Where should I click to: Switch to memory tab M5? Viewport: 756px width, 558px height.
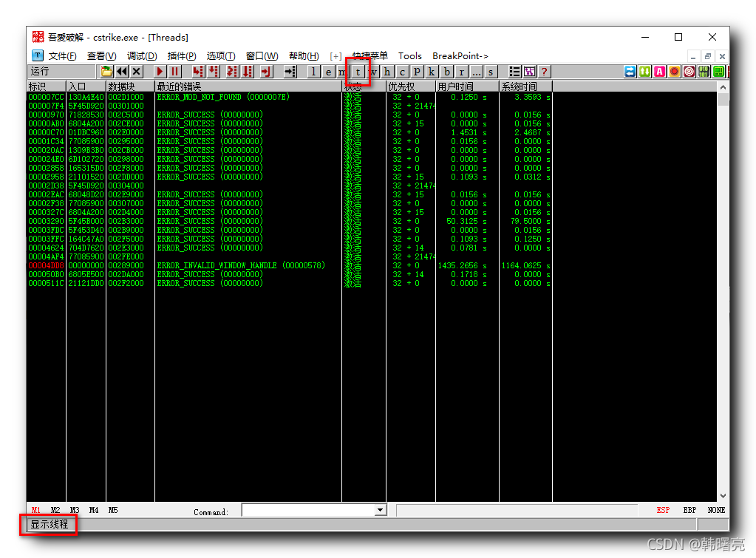coord(113,510)
